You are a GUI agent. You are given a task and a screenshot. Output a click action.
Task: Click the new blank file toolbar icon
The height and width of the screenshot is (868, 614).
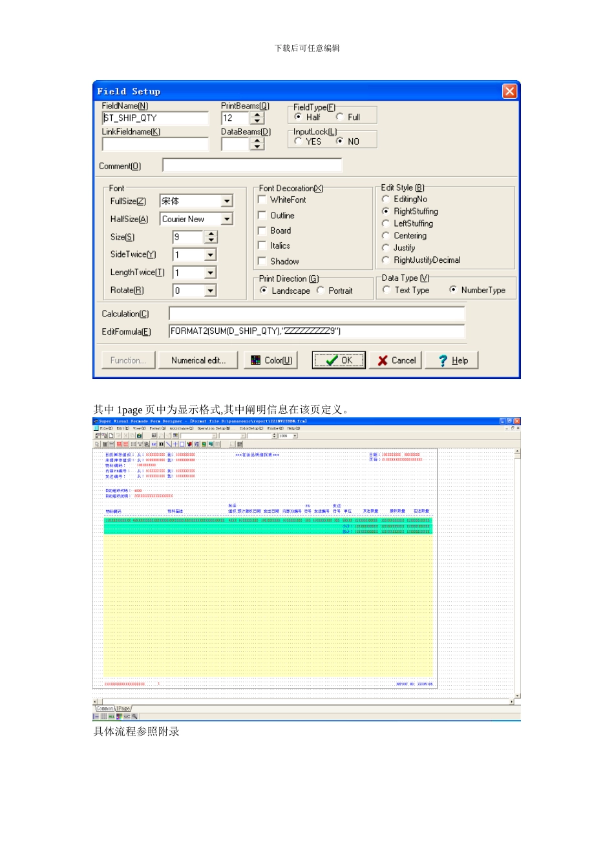coord(111,436)
